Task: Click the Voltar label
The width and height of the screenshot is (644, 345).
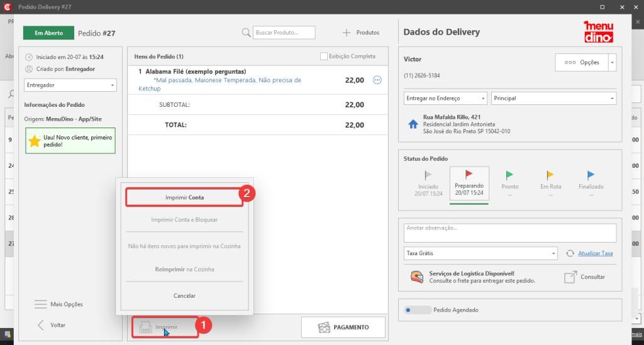Action: 58,326
